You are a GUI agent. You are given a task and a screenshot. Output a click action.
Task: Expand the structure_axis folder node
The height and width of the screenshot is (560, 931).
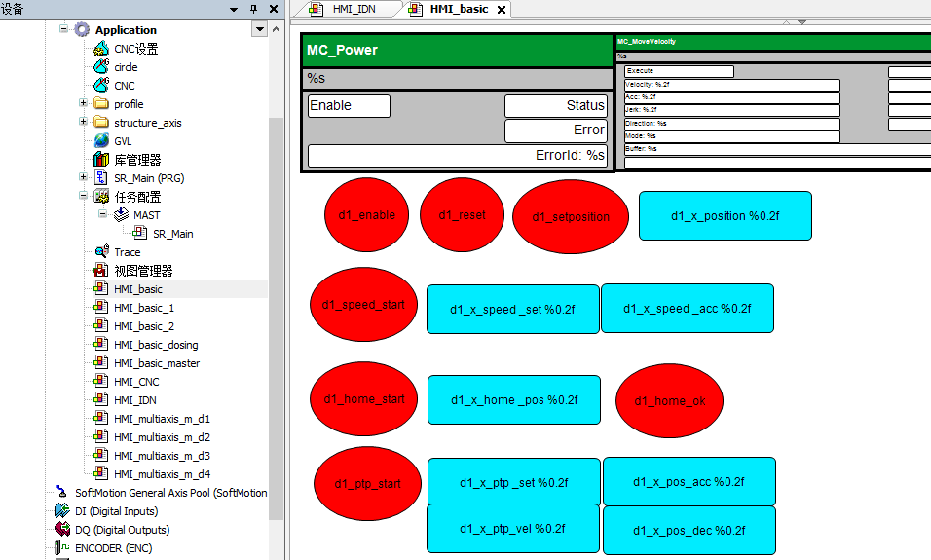84,123
